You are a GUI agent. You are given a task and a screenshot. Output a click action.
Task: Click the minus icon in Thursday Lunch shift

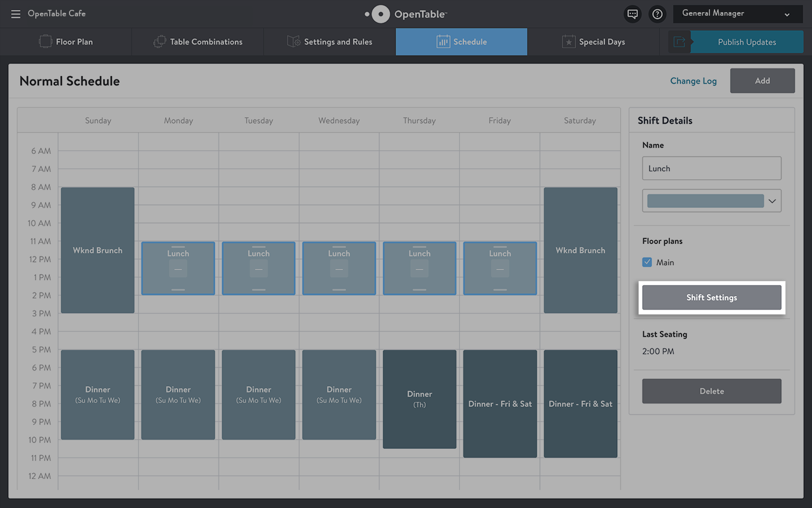[419, 269]
